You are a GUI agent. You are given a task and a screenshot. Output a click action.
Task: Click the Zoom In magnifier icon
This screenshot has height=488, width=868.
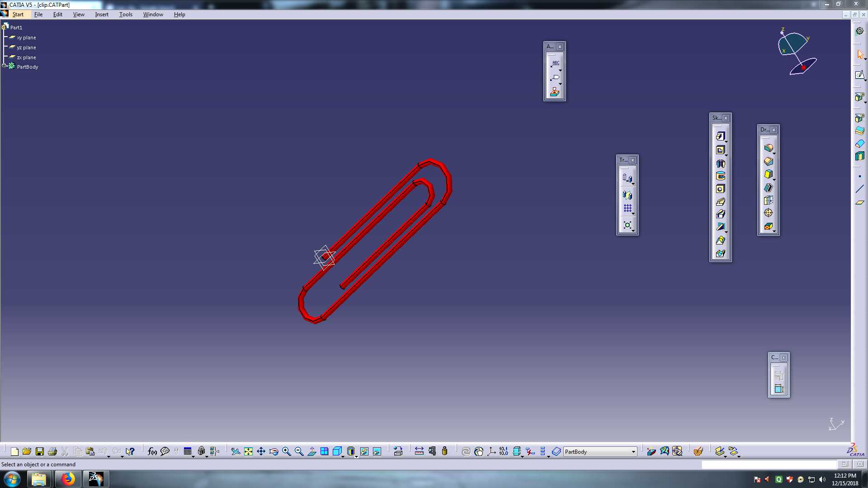point(286,451)
